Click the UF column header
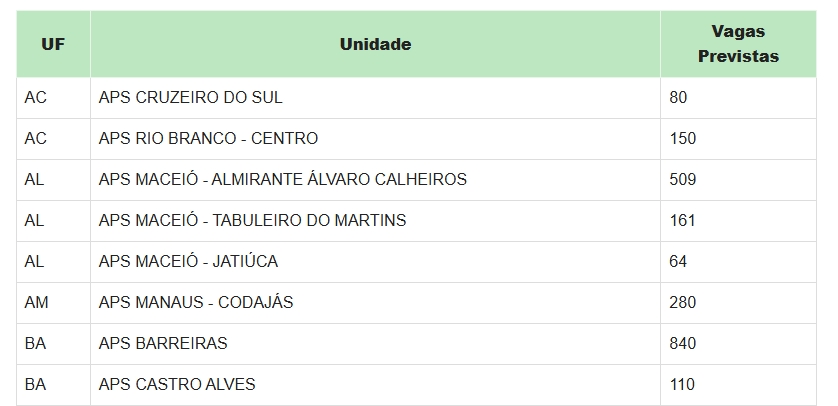838x406 pixels. point(53,44)
